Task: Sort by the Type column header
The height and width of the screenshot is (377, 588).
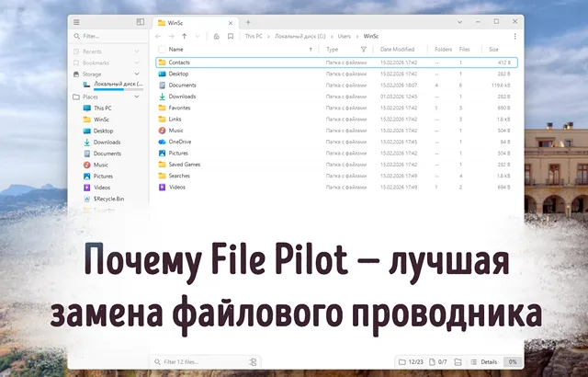Action: click(333, 50)
